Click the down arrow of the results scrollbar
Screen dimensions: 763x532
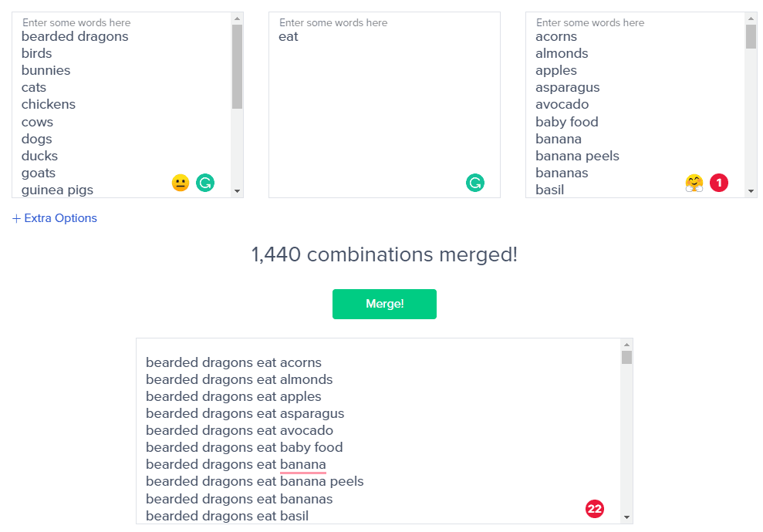(x=626, y=517)
